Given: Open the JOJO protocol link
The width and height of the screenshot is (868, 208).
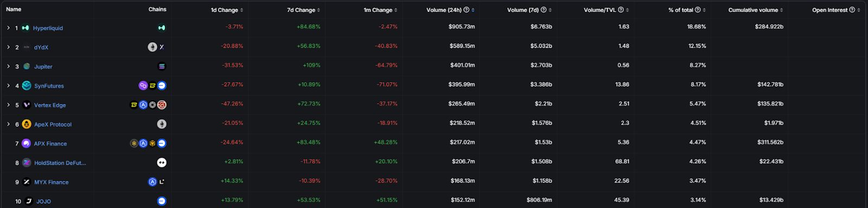Looking at the screenshot, I should point(43,201).
